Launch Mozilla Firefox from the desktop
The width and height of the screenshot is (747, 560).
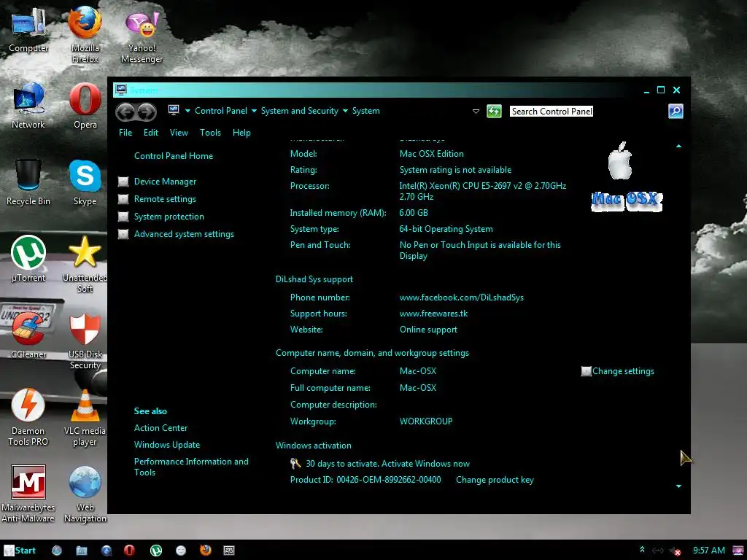[85, 34]
